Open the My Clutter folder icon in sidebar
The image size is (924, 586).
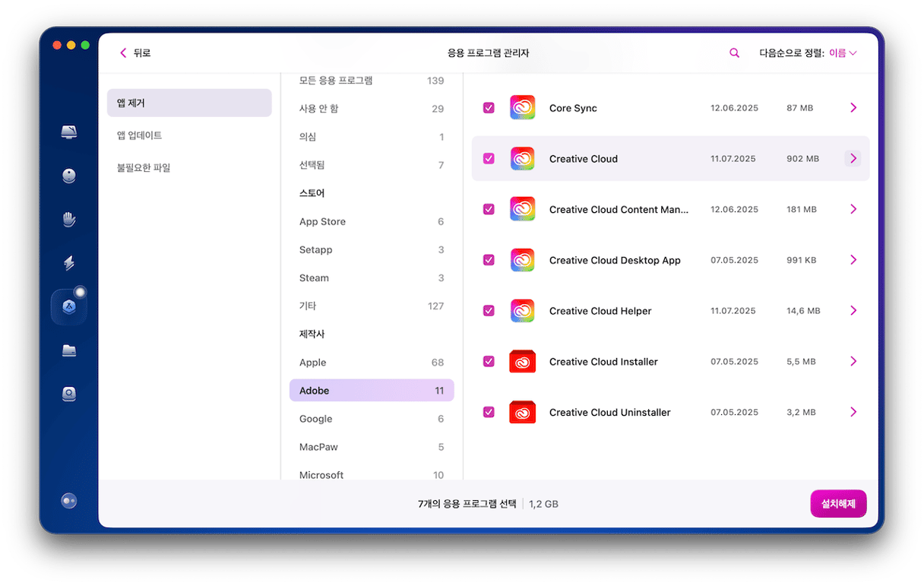click(x=69, y=350)
